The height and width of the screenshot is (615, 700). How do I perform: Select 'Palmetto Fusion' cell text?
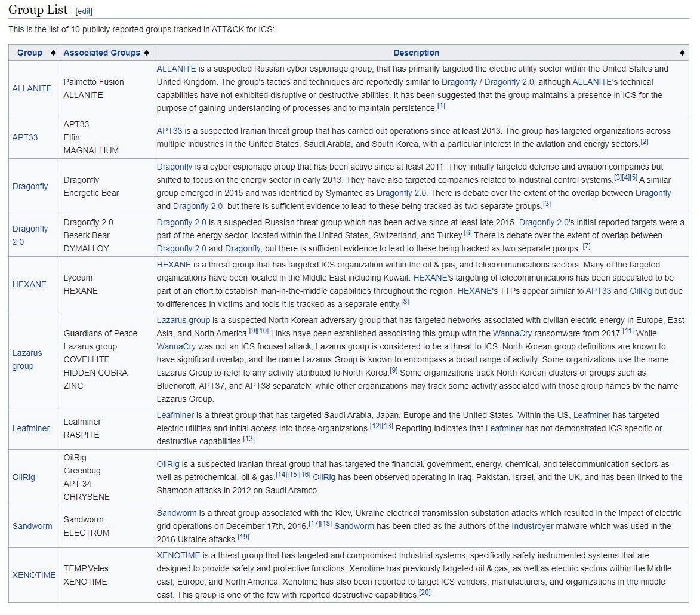click(x=94, y=82)
